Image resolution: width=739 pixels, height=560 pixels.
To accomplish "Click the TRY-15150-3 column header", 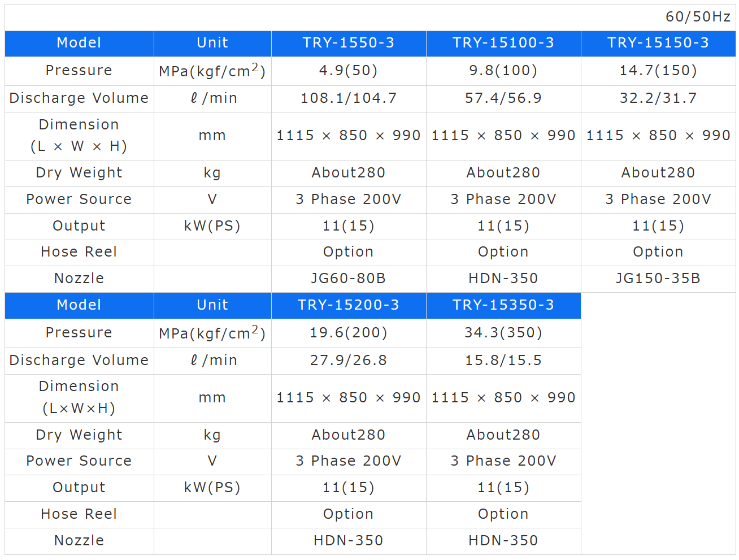I will click(658, 43).
